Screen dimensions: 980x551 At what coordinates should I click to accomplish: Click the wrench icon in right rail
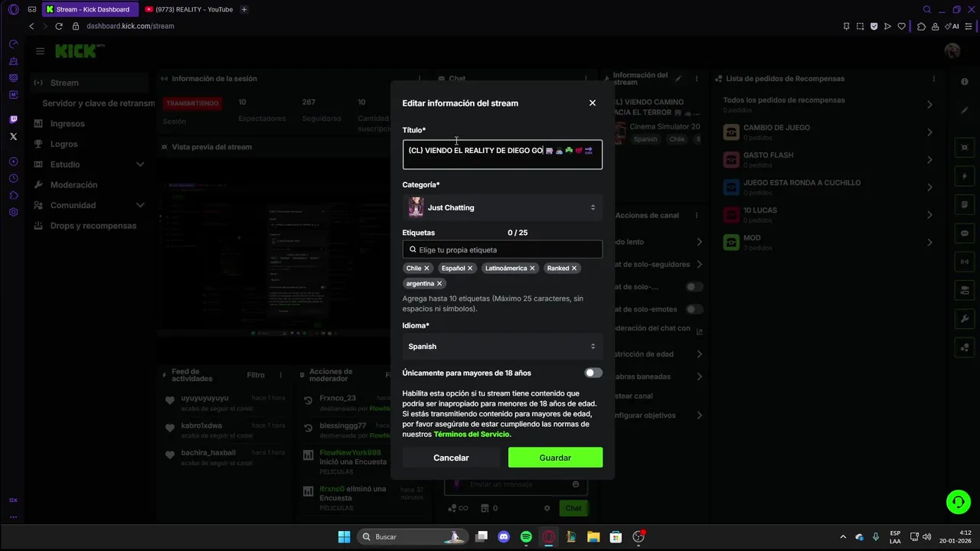click(x=965, y=318)
